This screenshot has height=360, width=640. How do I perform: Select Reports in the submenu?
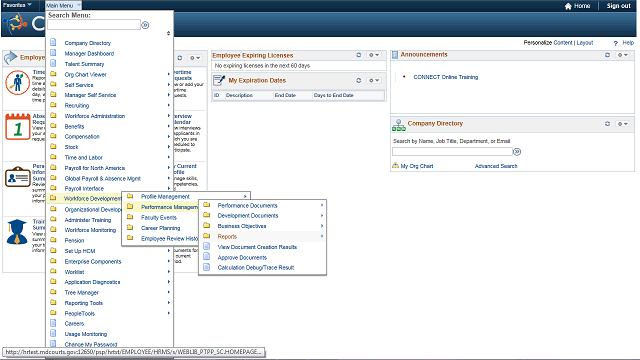227,236
